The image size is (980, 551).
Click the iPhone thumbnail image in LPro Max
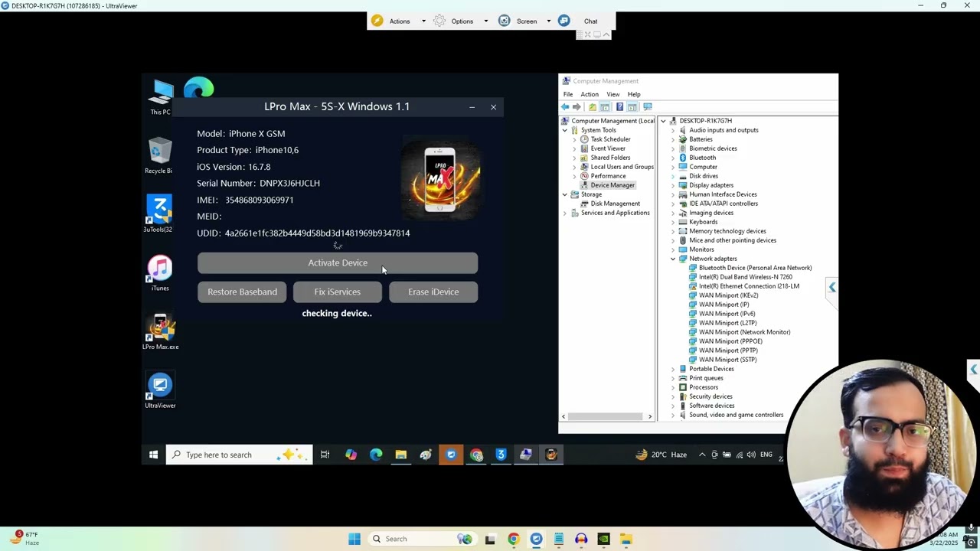coord(441,180)
